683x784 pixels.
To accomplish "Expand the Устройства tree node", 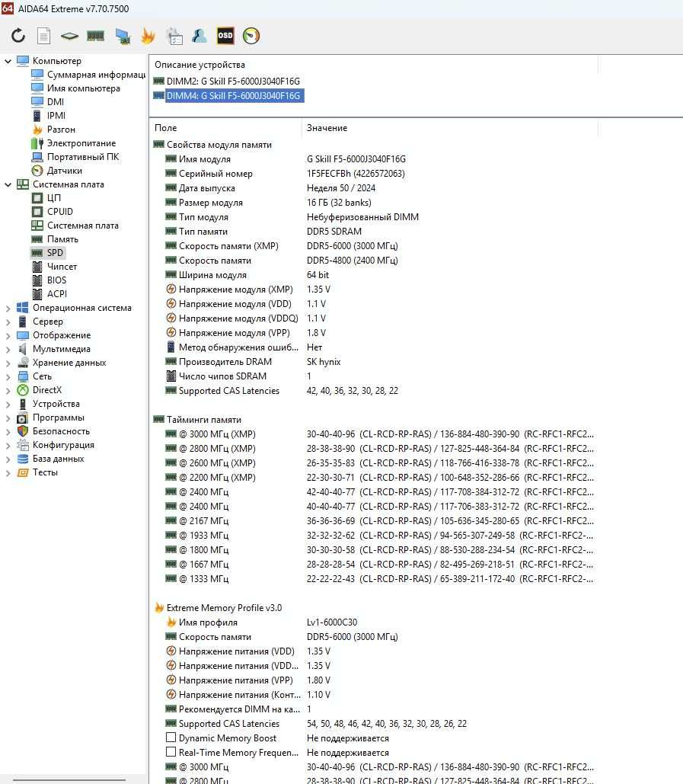I will click(8, 404).
